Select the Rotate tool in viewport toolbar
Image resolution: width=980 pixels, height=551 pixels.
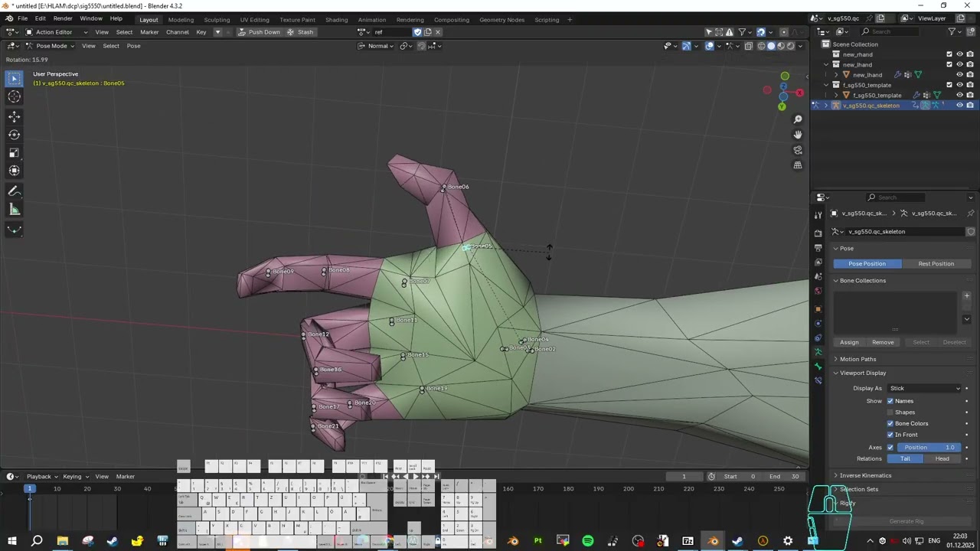click(x=15, y=135)
